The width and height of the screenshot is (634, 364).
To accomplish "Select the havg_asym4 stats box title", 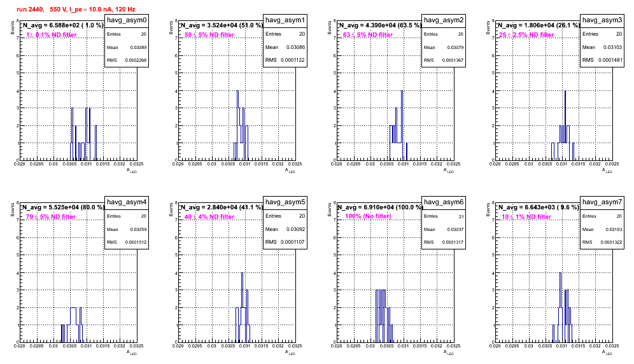I will point(127,202).
